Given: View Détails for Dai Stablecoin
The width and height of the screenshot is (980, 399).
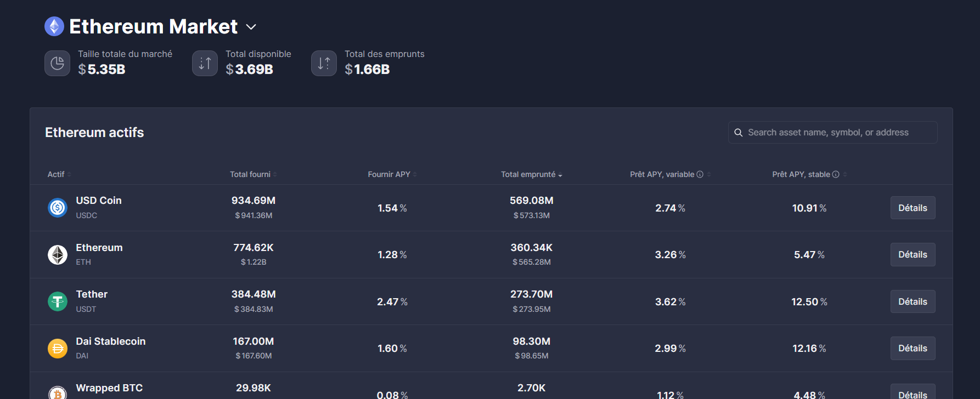Looking at the screenshot, I should 913,348.
